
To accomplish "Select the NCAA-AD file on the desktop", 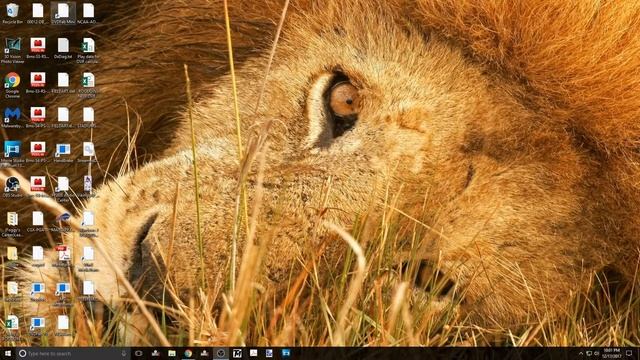I will coord(88,13).
